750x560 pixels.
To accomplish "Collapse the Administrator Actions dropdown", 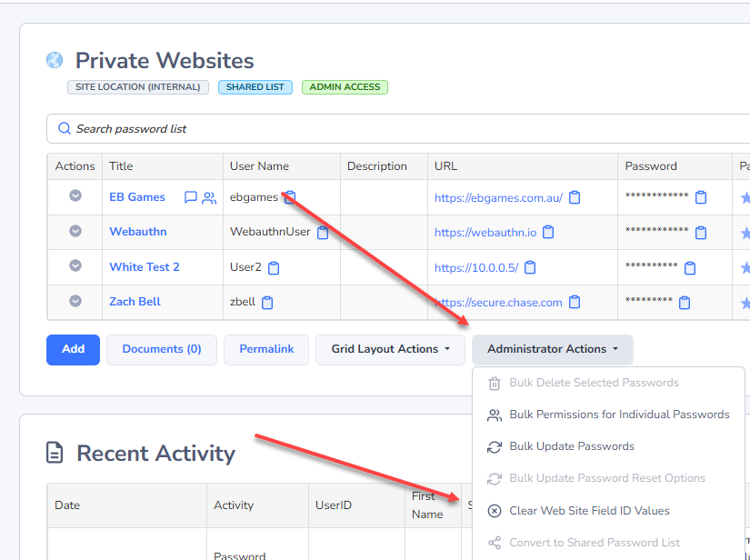I will [553, 350].
